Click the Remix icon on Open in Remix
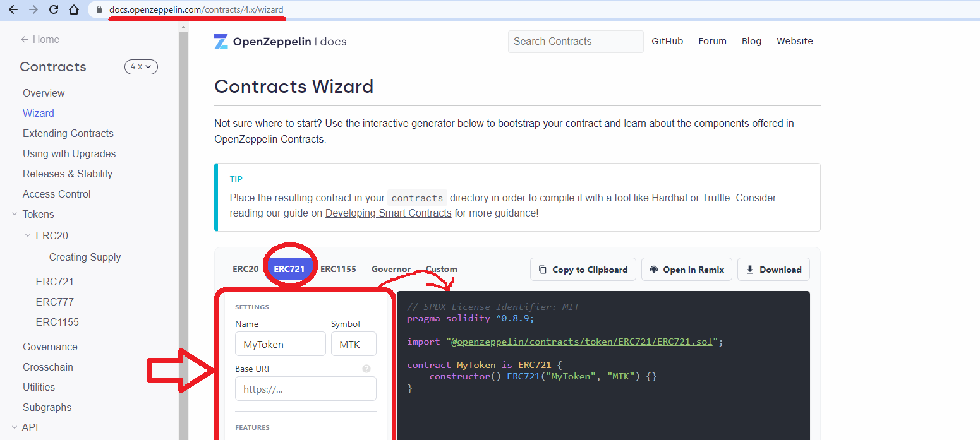 653,269
